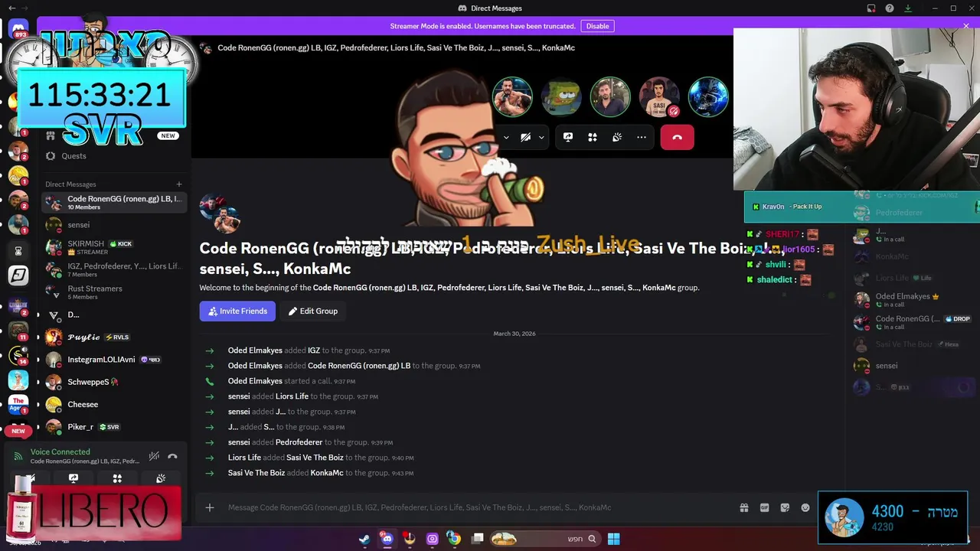Launch activity from voice connected panel
Image resolution: width=980 pixels, height=551 pixels.
[x=117, y=478]
